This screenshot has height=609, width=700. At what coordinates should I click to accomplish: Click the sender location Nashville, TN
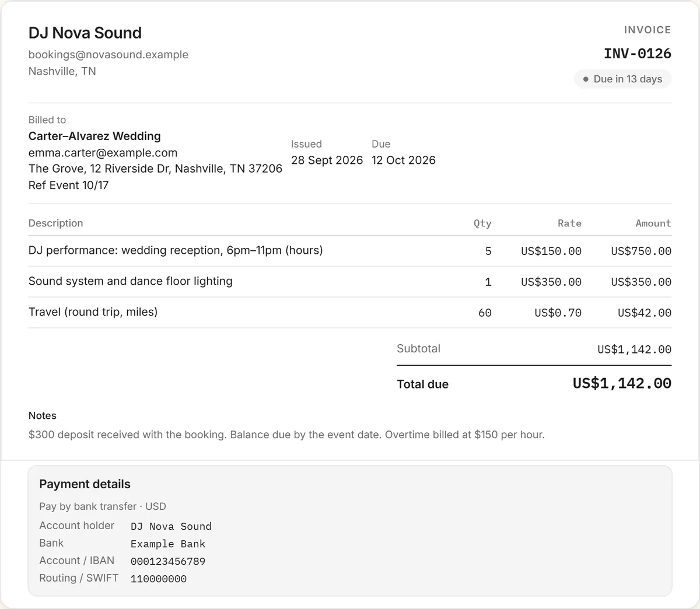click(62, 71)
